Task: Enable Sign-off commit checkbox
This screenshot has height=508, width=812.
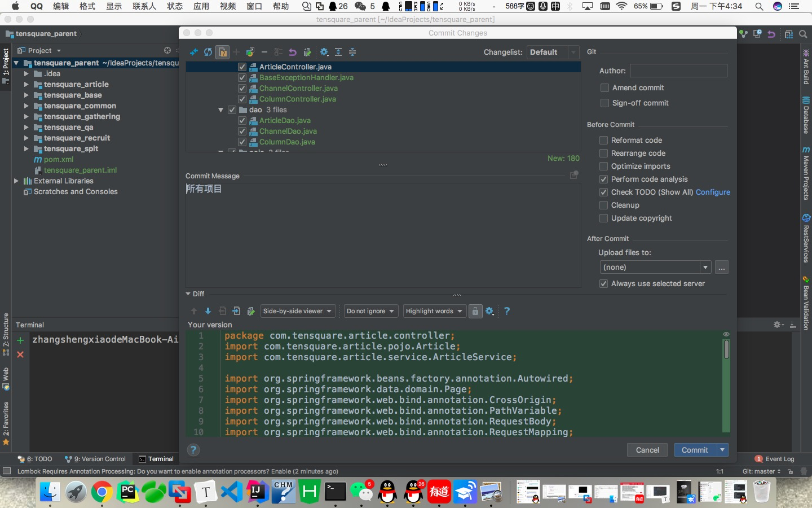Action: (604, 103)
